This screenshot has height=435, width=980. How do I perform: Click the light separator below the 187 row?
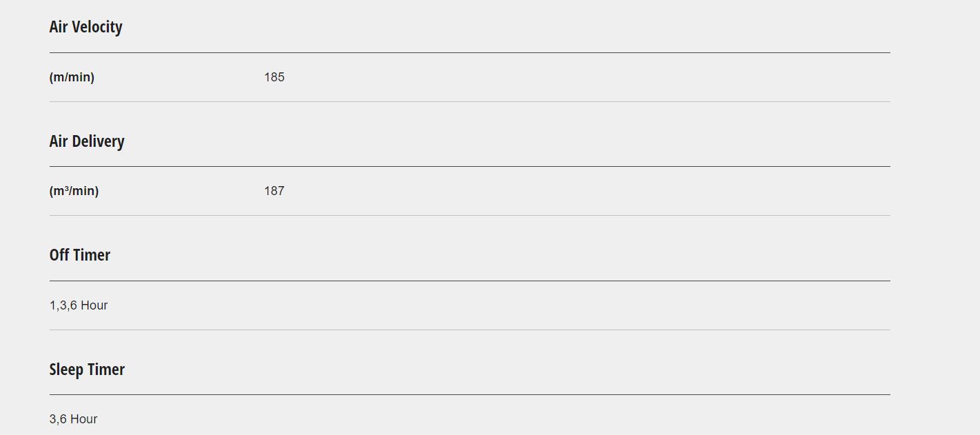[470, 215]
